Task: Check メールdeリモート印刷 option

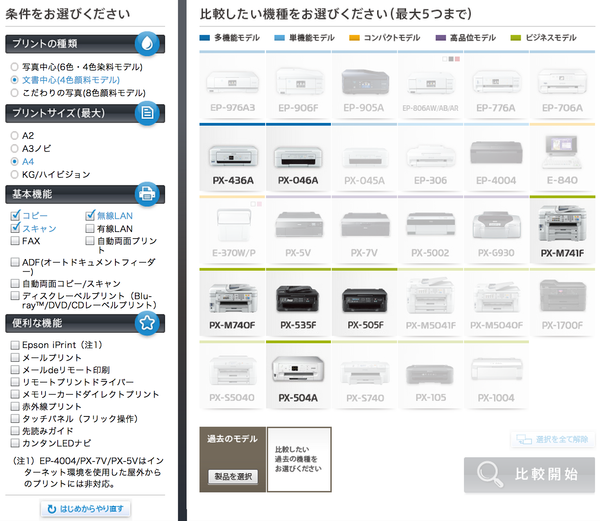Action: click(x=15, y=370)
